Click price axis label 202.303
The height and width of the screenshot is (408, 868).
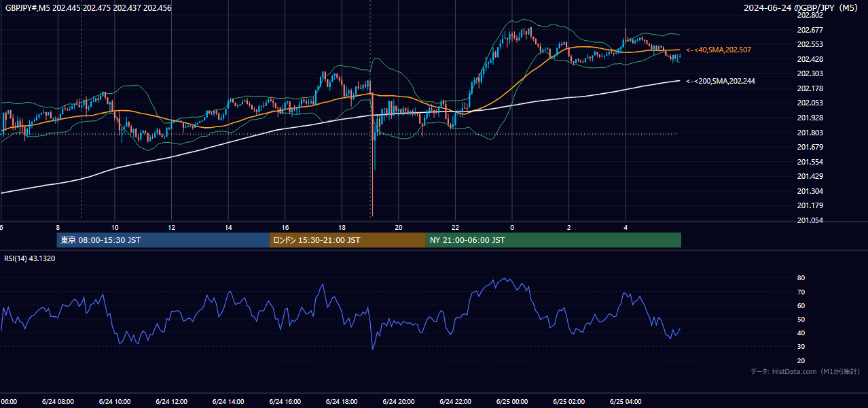pyautogui.click(x=810, y=73)
